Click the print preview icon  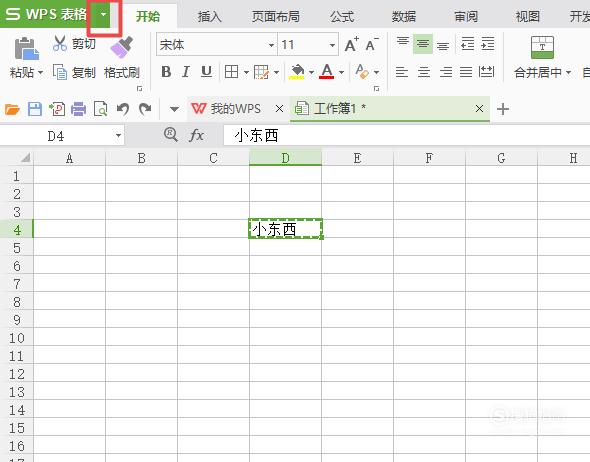100,109
